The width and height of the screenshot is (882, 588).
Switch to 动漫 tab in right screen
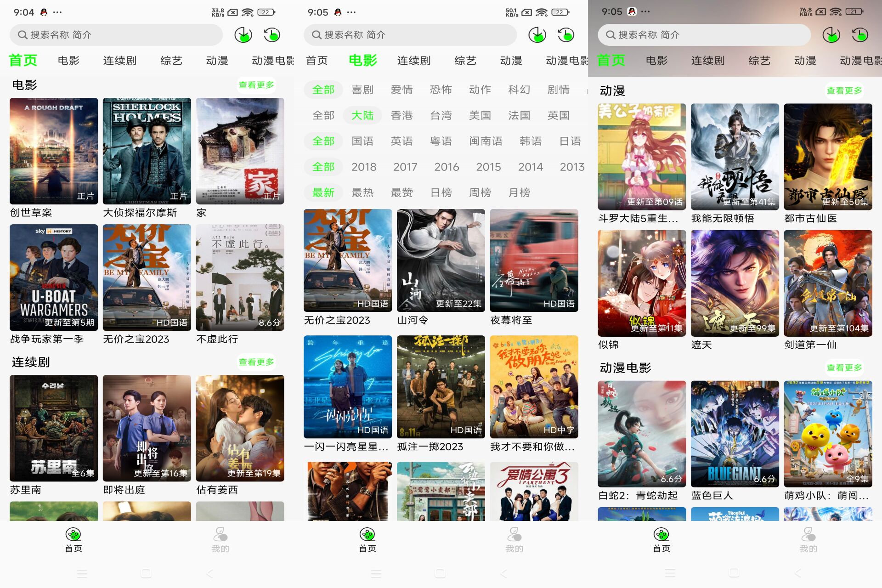805,61
